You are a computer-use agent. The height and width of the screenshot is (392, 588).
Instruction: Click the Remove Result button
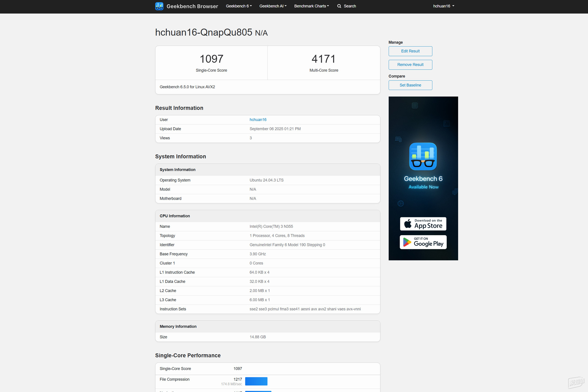[410, 65]
